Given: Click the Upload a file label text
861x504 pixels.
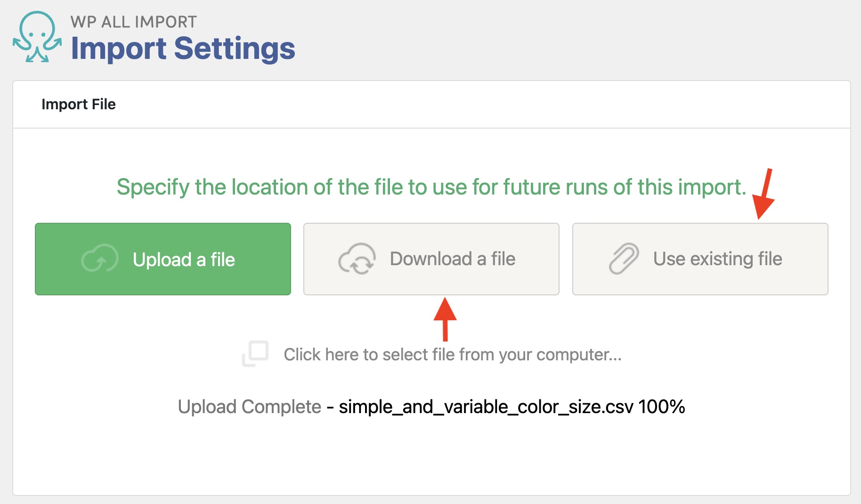Looking at the screenshot, I should (x=184, y=260).
